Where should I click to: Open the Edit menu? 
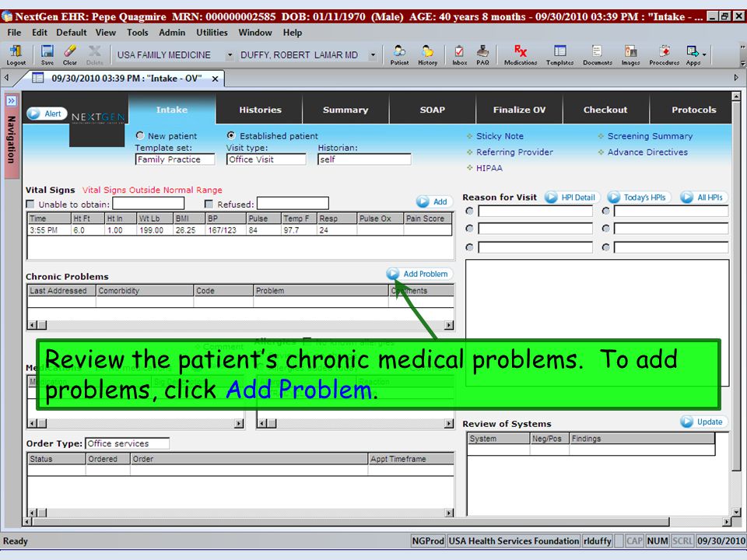point(40,33)
